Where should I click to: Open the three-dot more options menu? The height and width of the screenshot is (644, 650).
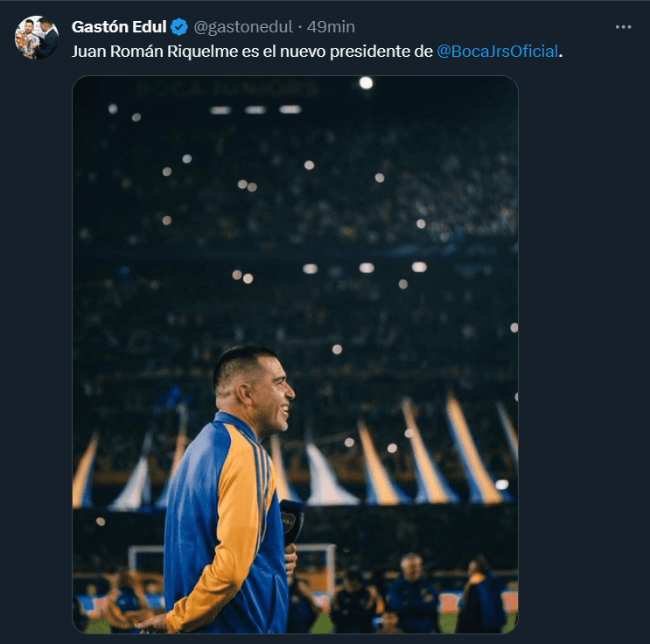coord(622,27)
